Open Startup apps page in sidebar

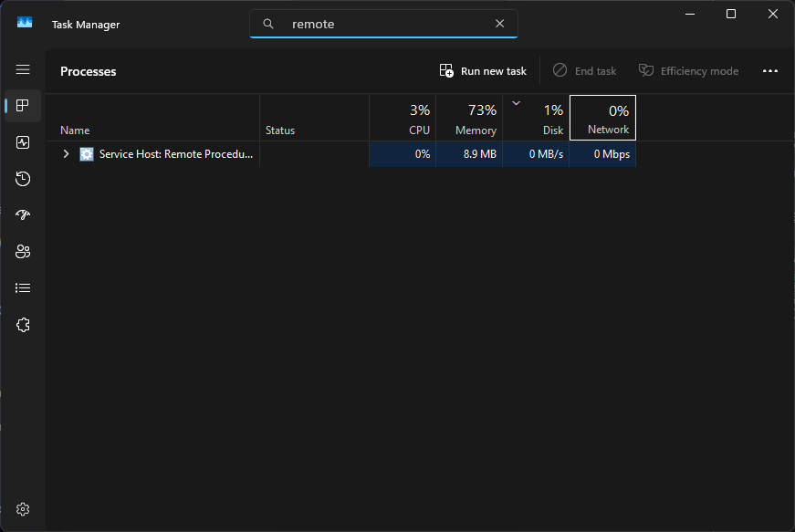23,215
